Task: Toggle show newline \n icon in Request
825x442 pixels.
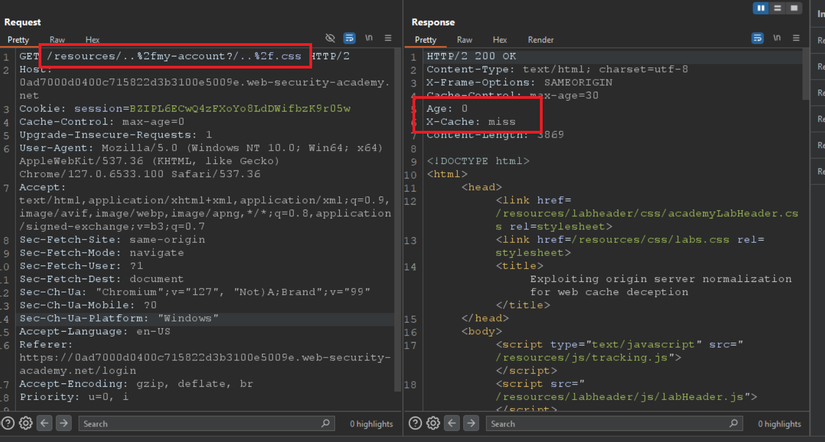Action: tap(369, 38)
